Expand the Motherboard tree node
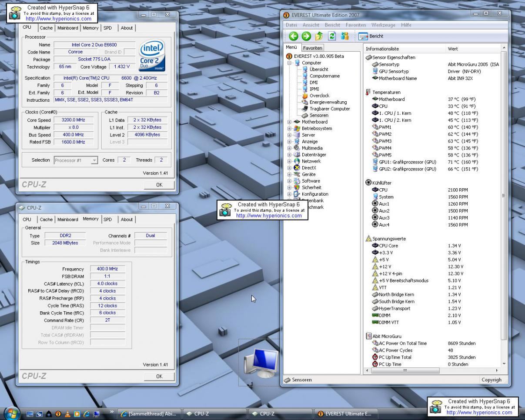Screen dimensions: 525x420 tap(290, 122)
